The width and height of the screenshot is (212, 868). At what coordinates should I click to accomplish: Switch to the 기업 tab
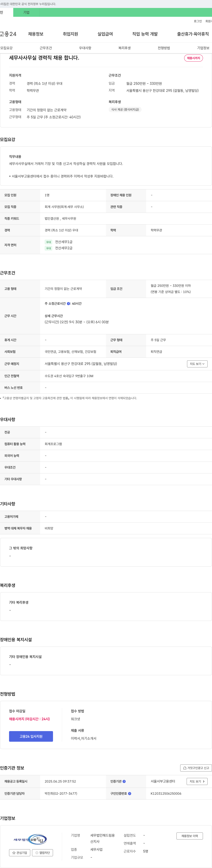click(26, 12)
